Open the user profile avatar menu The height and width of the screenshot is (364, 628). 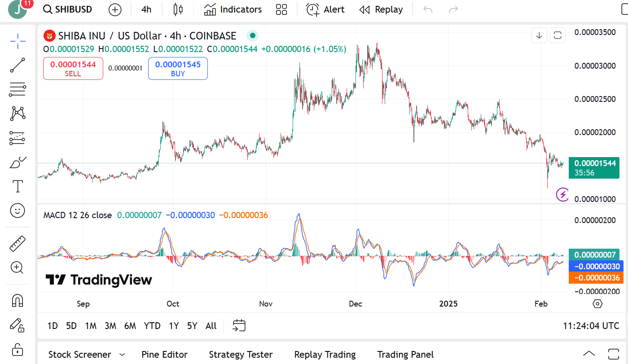coord(18,9)
